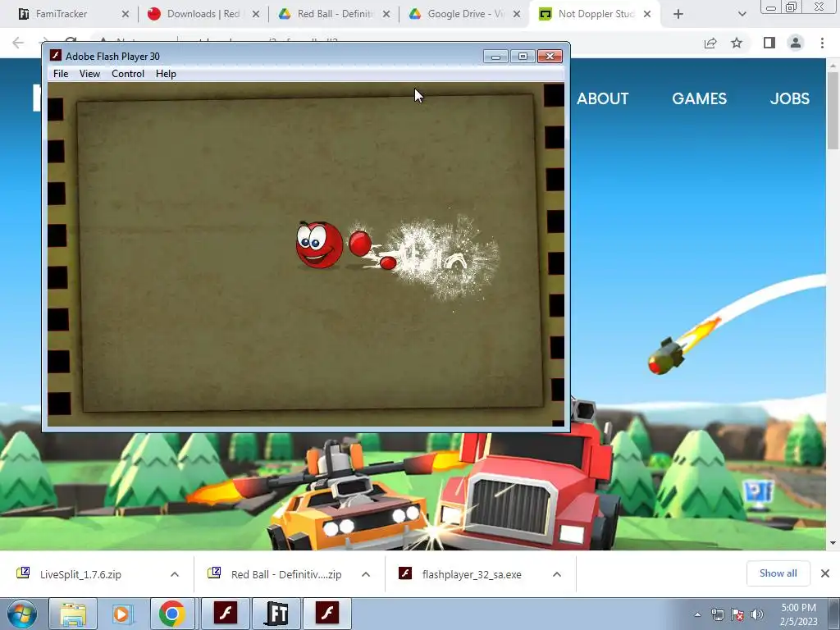Click the scrollbar down arrow
840x630 pixels.
tap(833, 543)
